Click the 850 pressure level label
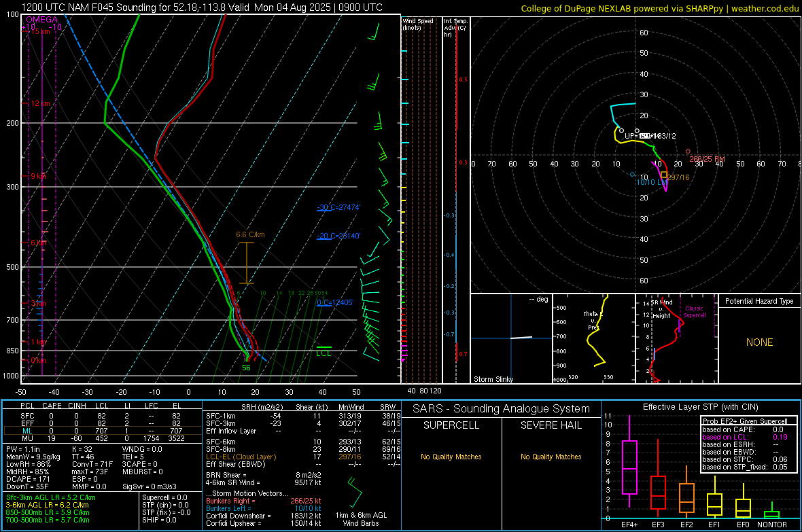Image resolution: width=802 pixels, height=532 pixels. pyautogui.click(x=12, y=351)
